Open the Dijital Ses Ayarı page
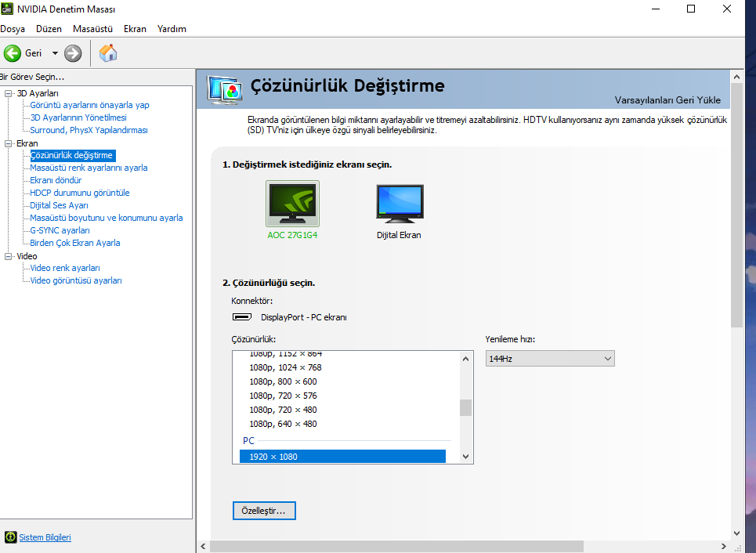Viewport: 756px width, 553px height. tap(59, 205)
